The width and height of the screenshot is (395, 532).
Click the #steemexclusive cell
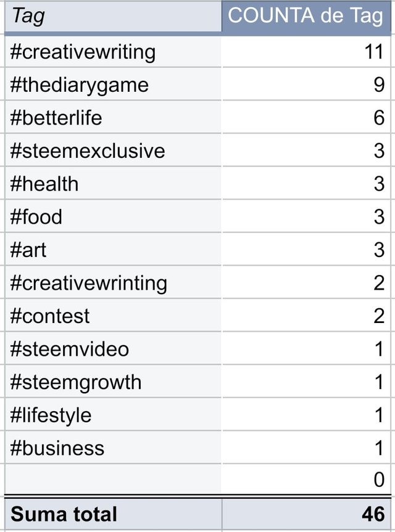click(113, 150)
